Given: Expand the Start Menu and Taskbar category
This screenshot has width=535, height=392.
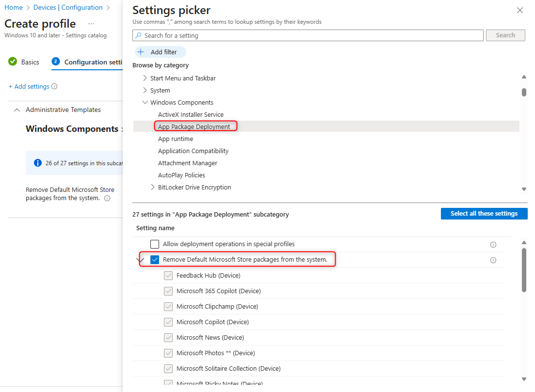Looking at the screenshot, I should 145,78.
